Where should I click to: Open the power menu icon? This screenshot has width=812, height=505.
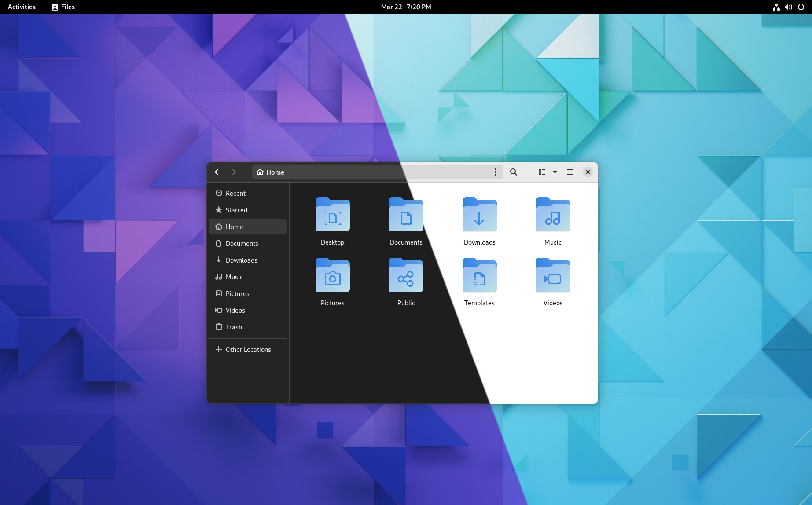click(x=801, y=7)
